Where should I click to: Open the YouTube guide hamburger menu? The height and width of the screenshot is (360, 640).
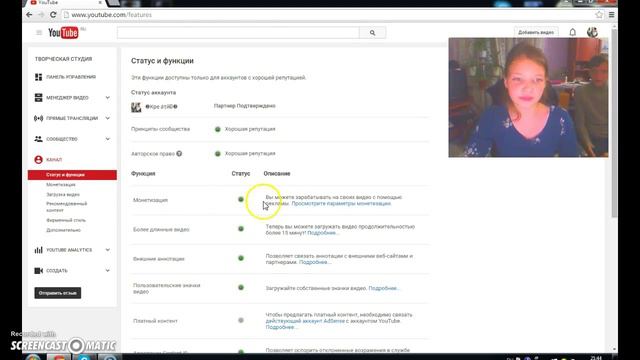(39, 33)
